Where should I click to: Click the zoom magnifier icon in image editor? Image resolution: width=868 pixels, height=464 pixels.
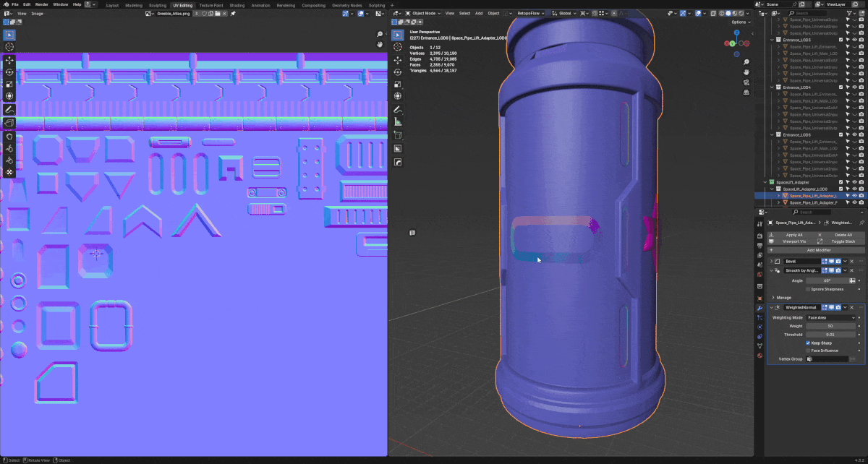[380, 35]
